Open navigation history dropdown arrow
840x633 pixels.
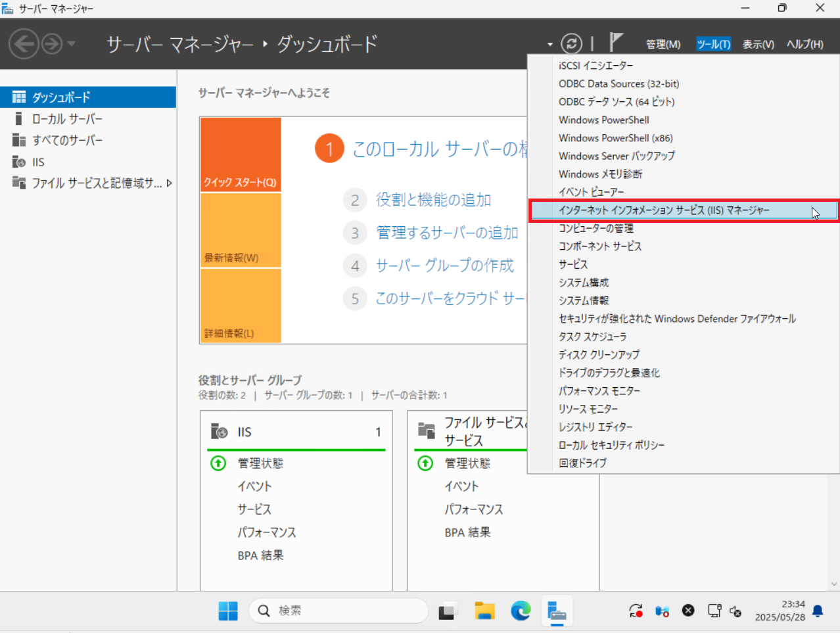coord(71,44)
